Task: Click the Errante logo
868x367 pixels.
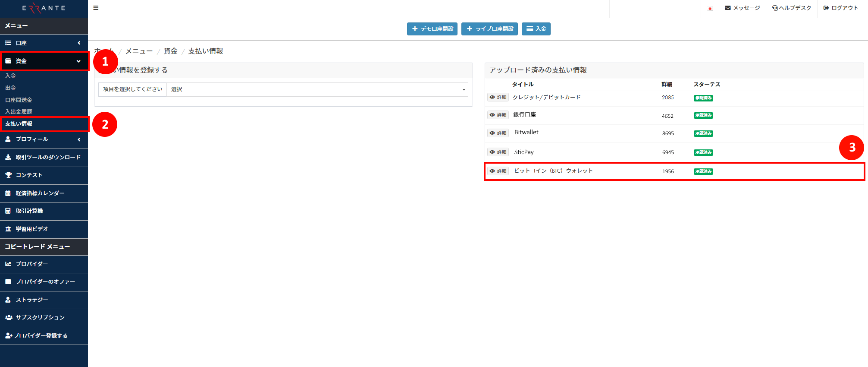Action: click(x=44, y=8)
